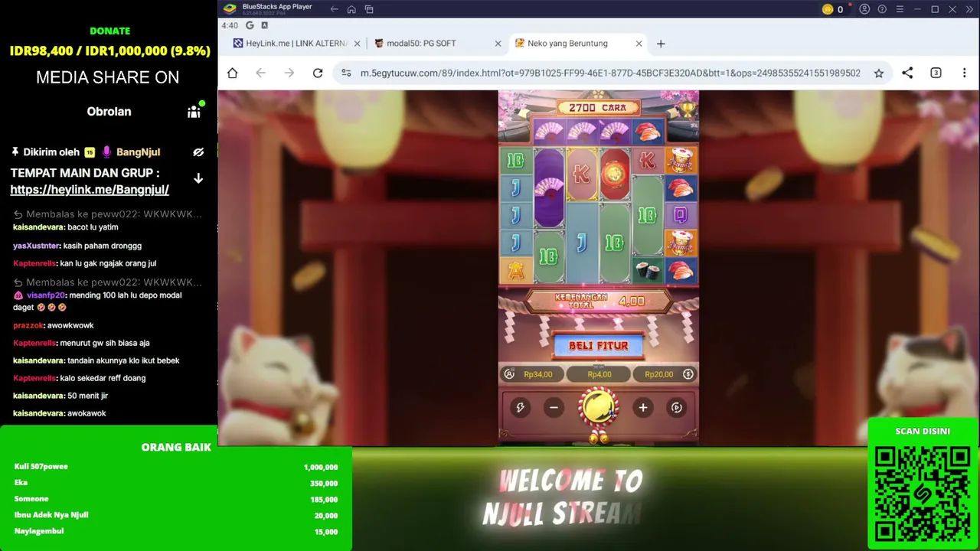Open the heylink.me/Bangnjul link
Viewport: 980px width, 551px height.
90,189
